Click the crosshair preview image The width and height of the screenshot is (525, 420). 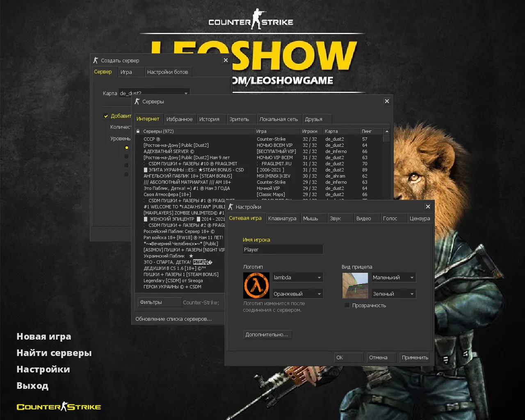coord(355,285)
